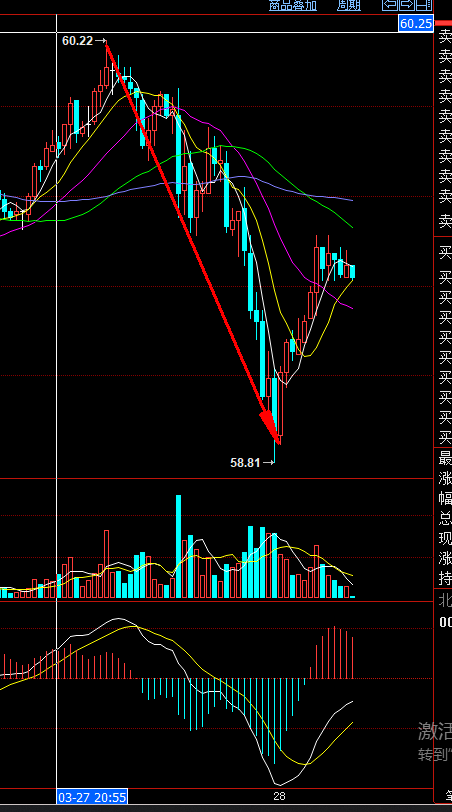This screenshot has height=812, width=452.
Task: Click the right arrow chart navigation icon
Action: 406,5
